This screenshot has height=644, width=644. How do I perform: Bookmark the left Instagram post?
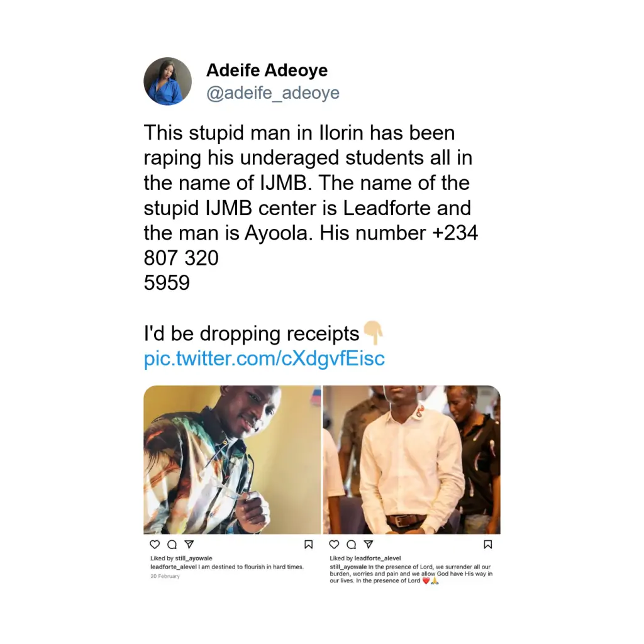309,545
